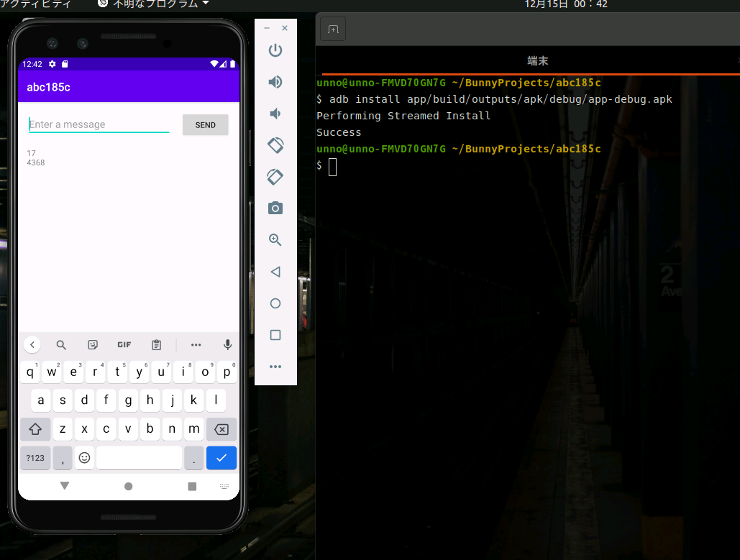This screenshot has width=740, height=560.
Task: Click the output value 4368
Action: [36, 162]
